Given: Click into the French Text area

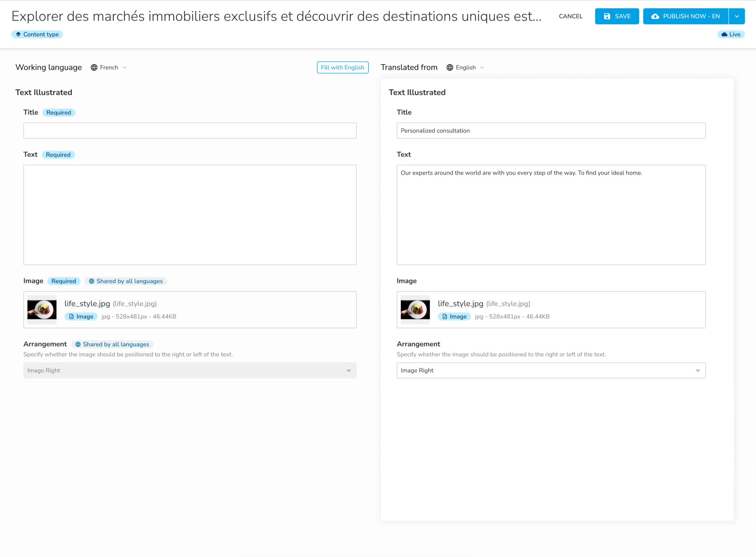Looking at the screenshot, I should click(x=190, y=214).
